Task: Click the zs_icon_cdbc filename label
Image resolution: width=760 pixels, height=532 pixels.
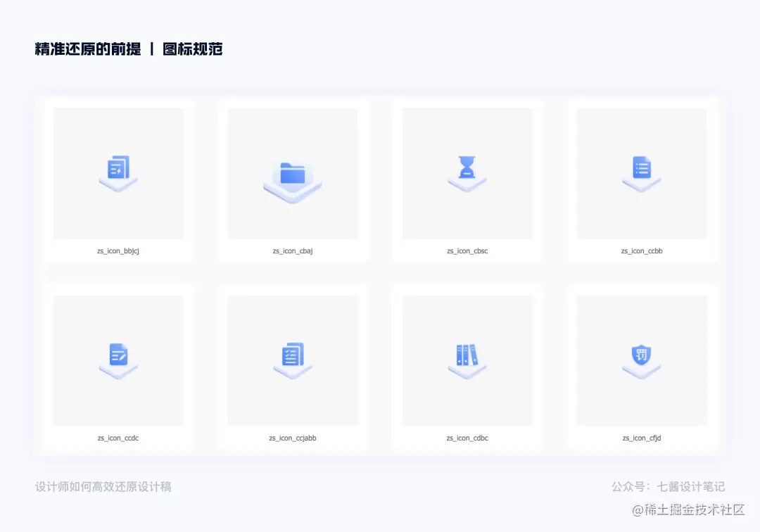Action: (467, 438)
